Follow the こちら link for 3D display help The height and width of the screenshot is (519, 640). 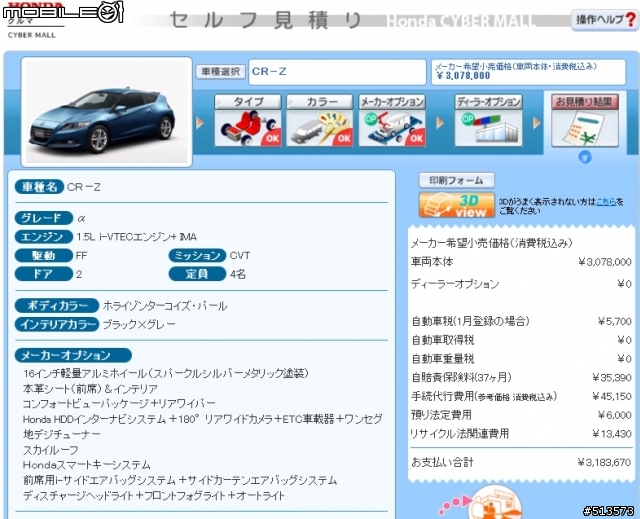click(x=606, y=201)
